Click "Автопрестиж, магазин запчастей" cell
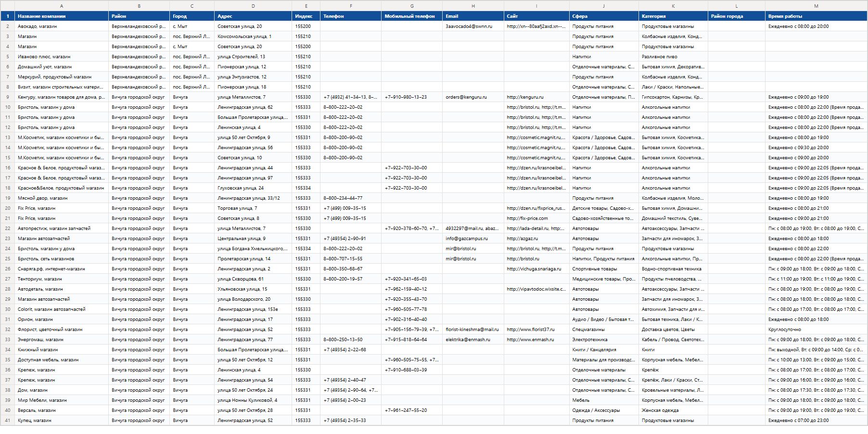Screen dimensions: 868x434 [x=62, y=229]
